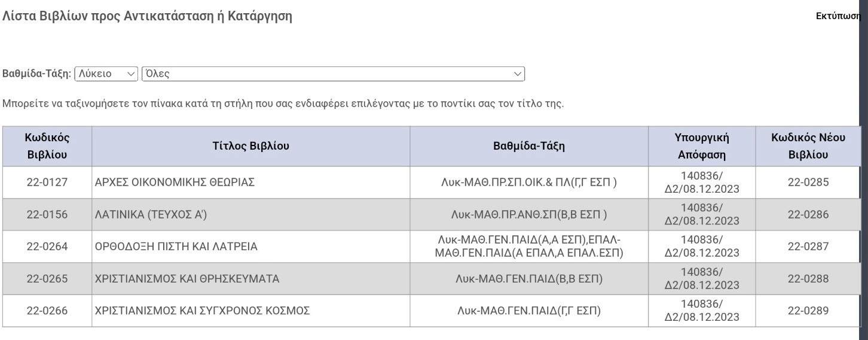Click the Λυκ-ΜΑΘ.ΠΡ.ΑΝΘ.ΣΠ(Β,Β ΕΣΠ) cell
This screenshot has height=340, width=868.
528,214
